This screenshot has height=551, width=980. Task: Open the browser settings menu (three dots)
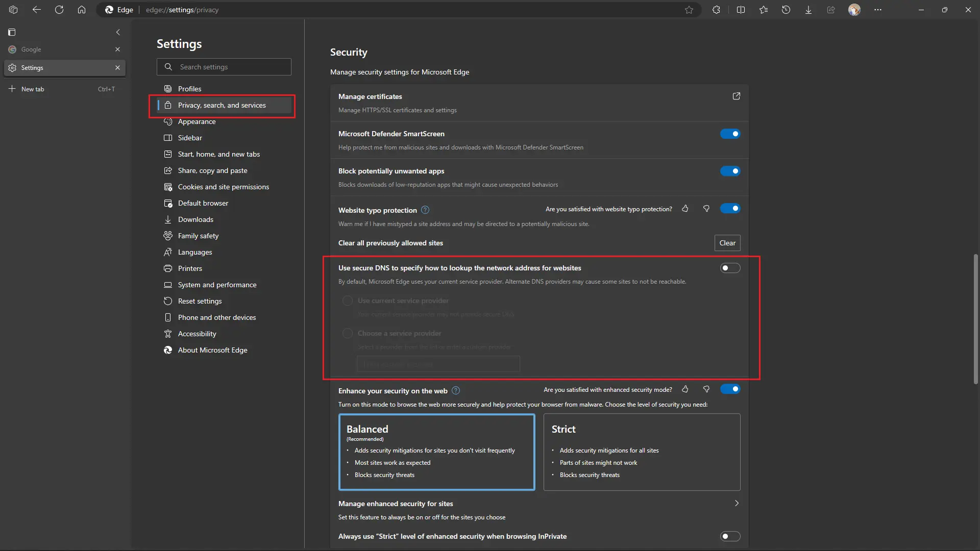point(877,10)
